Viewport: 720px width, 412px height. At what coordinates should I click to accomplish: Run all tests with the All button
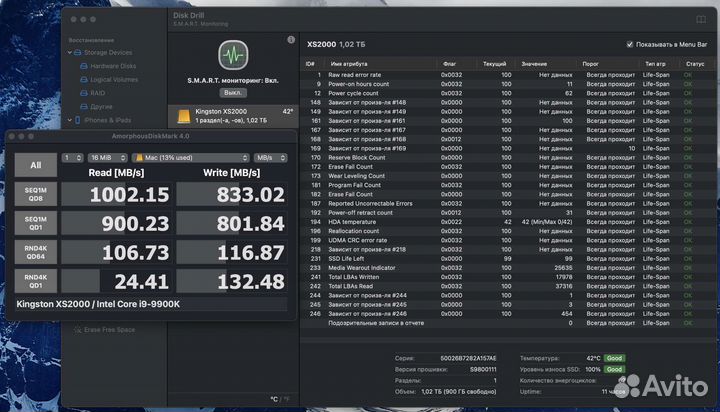tap(36, 165)
